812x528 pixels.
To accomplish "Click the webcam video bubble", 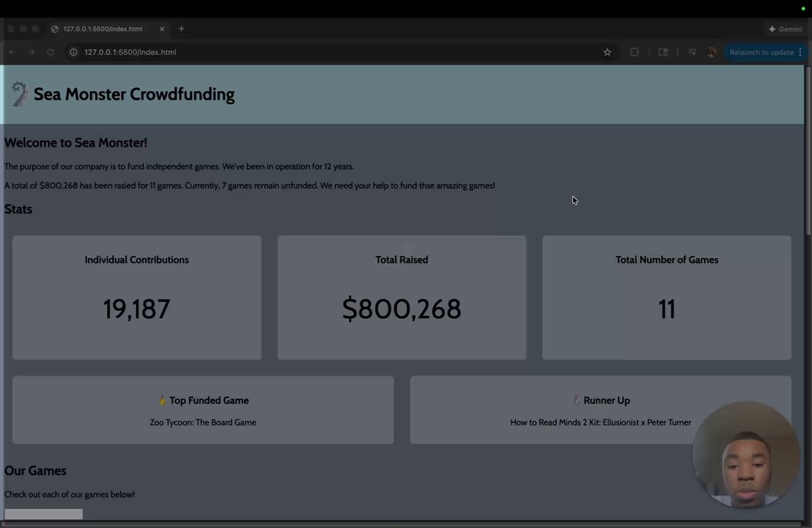I will coord(745,455).
